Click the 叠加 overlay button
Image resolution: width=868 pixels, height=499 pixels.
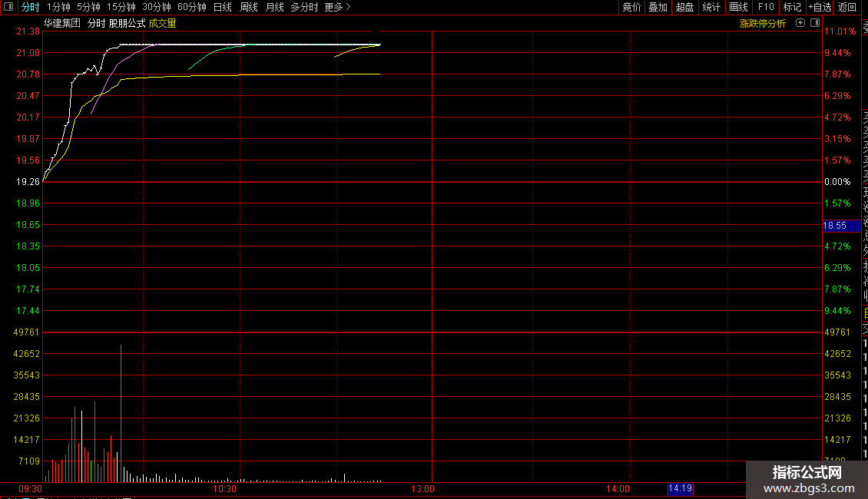click(658, 7)
